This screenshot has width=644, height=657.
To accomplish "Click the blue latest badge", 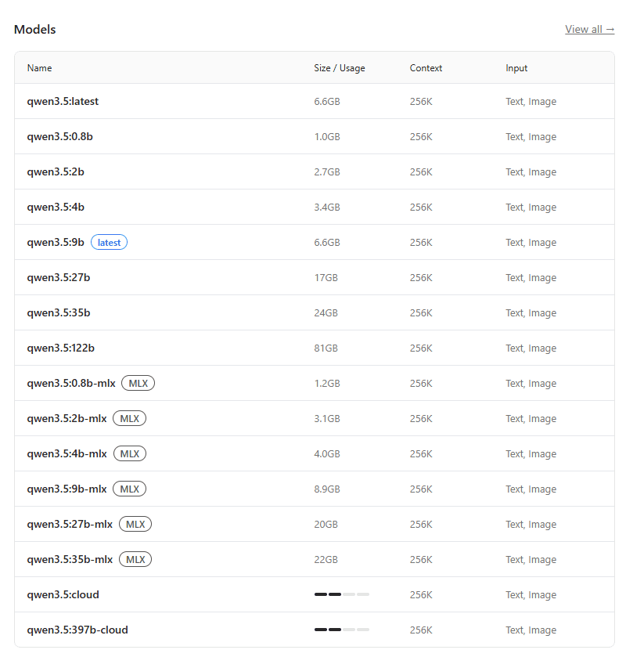I will (109, 242).
